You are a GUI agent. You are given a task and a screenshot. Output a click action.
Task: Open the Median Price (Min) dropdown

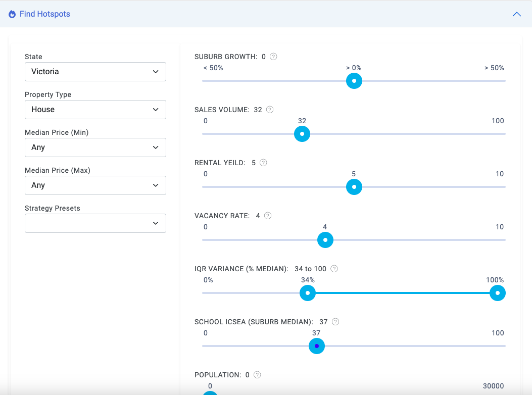point(95,147)
